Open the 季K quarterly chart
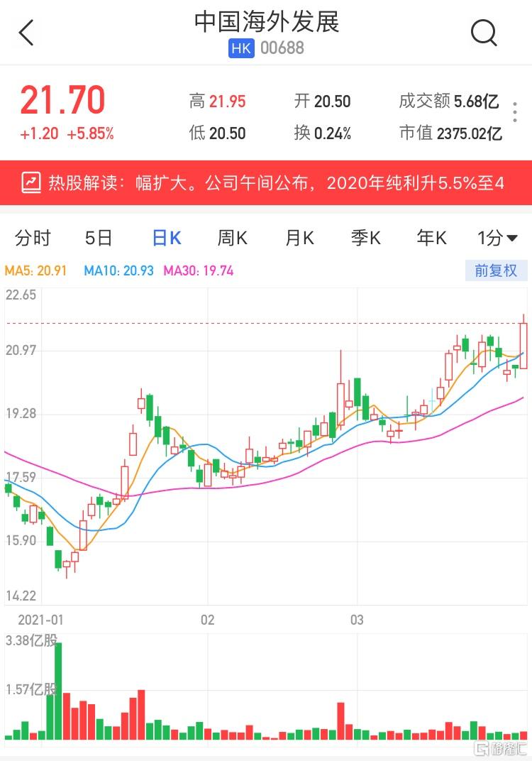The image size is (532, 761). [366, 239]
